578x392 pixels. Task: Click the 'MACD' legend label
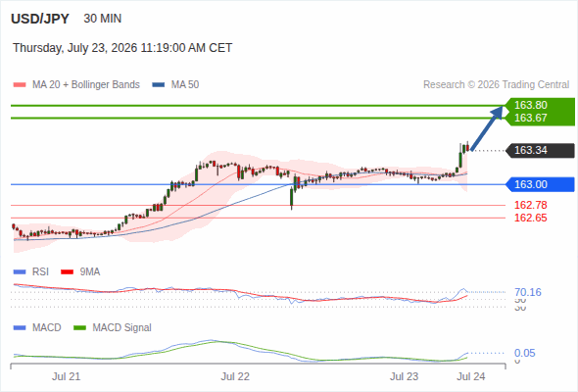tap(47, 328)
